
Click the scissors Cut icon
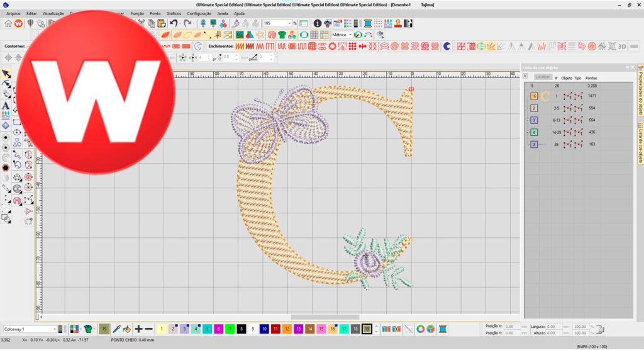point(142,23)
